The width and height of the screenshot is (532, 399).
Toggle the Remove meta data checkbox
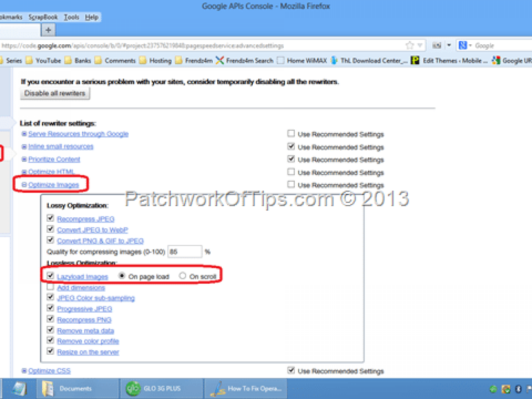tap(50, 330)
